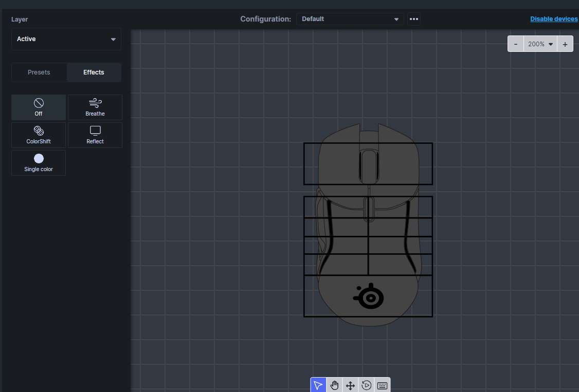
Task: Switch to the Effects tab
Action: coord(94,72)
